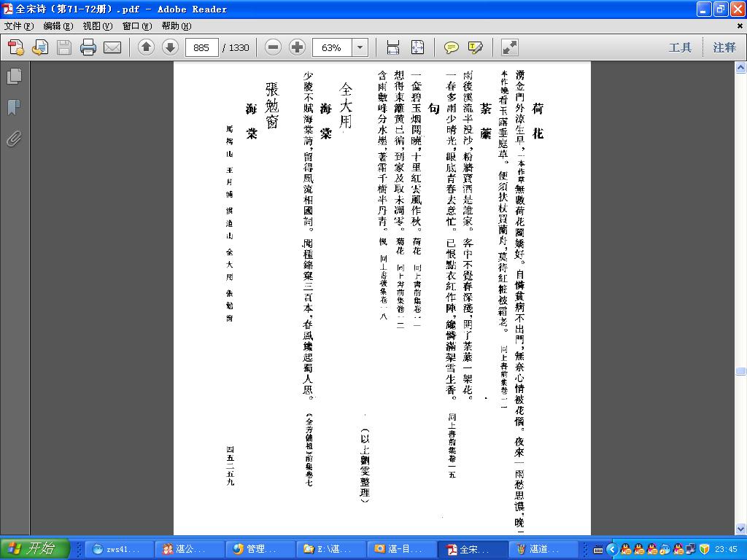Switch to the 全宋 Adobe Reader taskbar button
Screen dimensions: 747x560
click(x=473, y=549)
